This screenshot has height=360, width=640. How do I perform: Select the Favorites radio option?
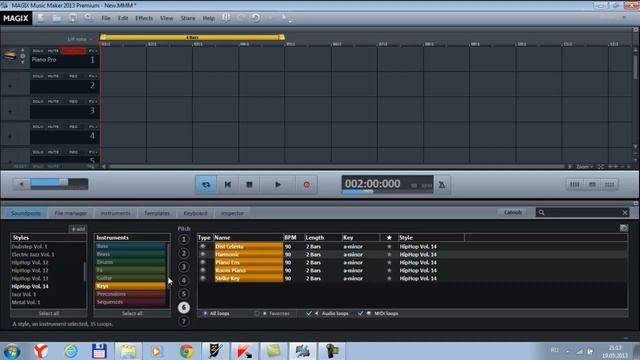click(x=257, y=313)
